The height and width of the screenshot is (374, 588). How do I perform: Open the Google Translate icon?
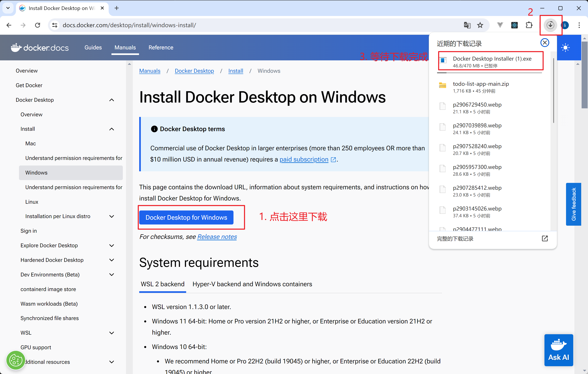click(x=467, y=25)
